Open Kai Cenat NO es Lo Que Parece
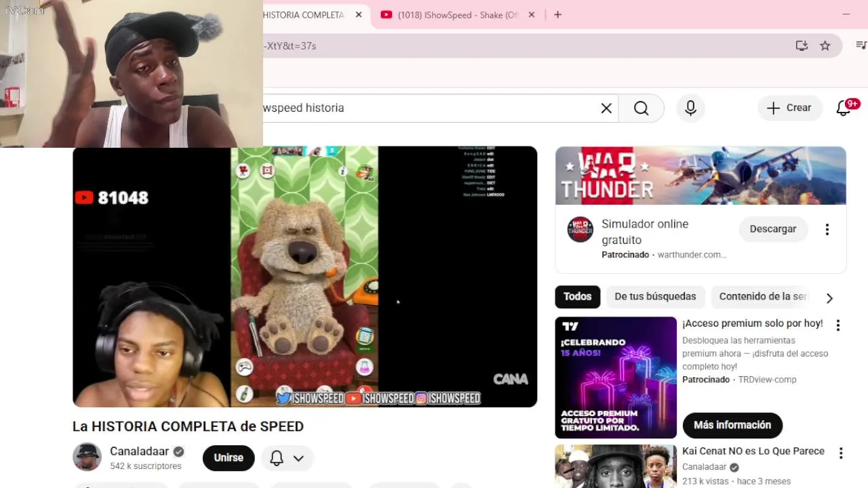This screenshot has width=868, height=488. tap(753, 451)
